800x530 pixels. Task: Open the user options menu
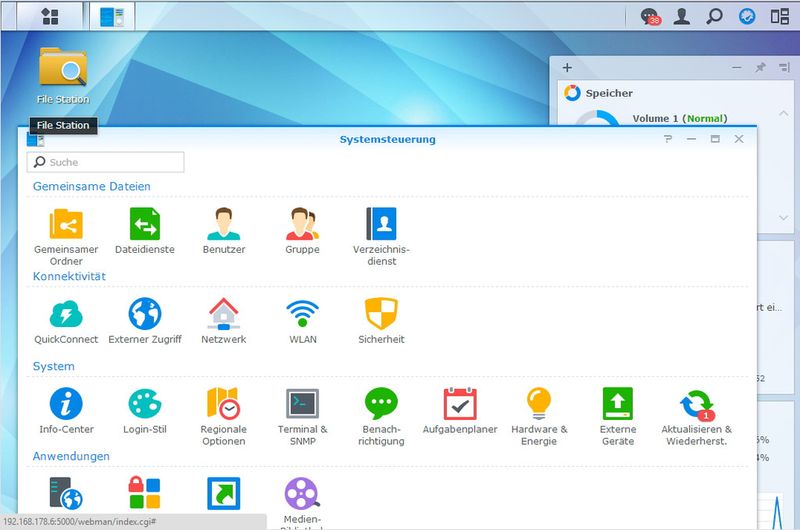[682, 16]
